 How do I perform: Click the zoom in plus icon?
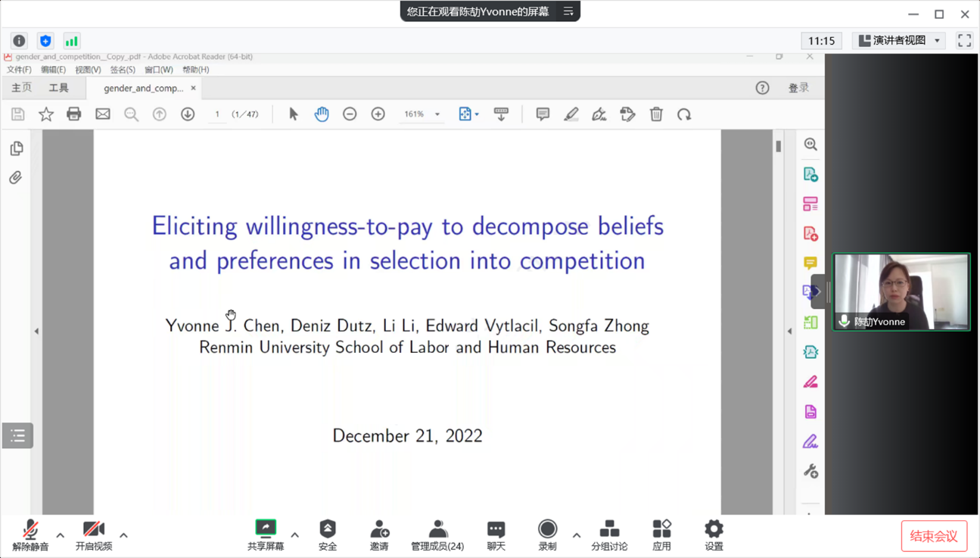click(x=378, y=114)
